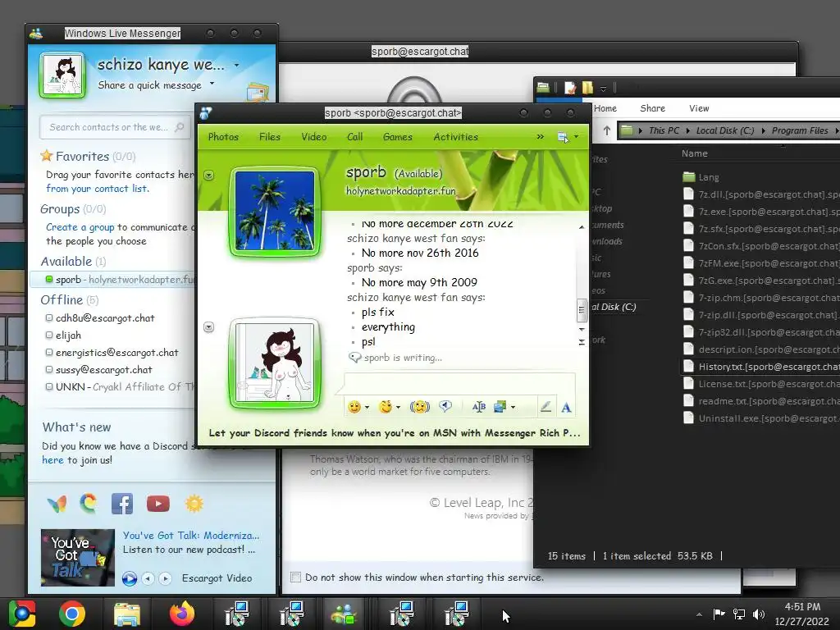Open the View ribbon tab in Explorer
The height and width of the screenshot is (630, 840).
click(x=699, y=108)
